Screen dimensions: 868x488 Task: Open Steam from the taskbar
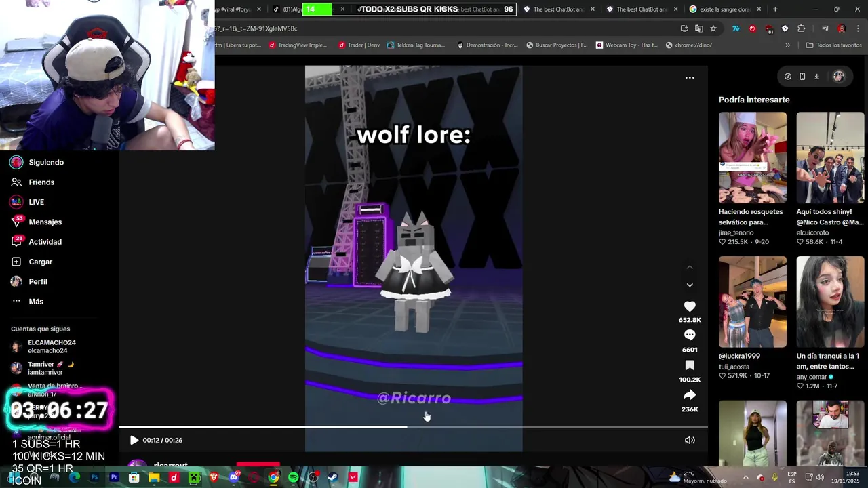pos(333,477)
